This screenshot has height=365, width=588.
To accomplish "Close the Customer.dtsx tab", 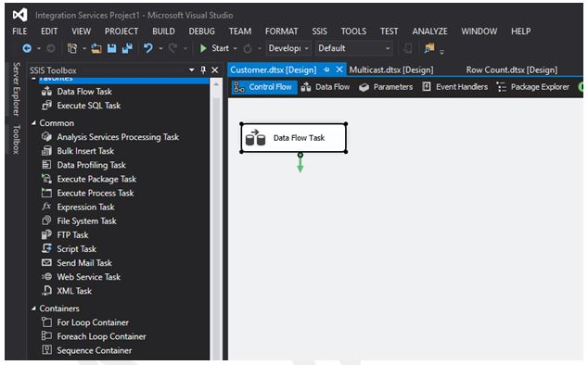I will 339,69.
